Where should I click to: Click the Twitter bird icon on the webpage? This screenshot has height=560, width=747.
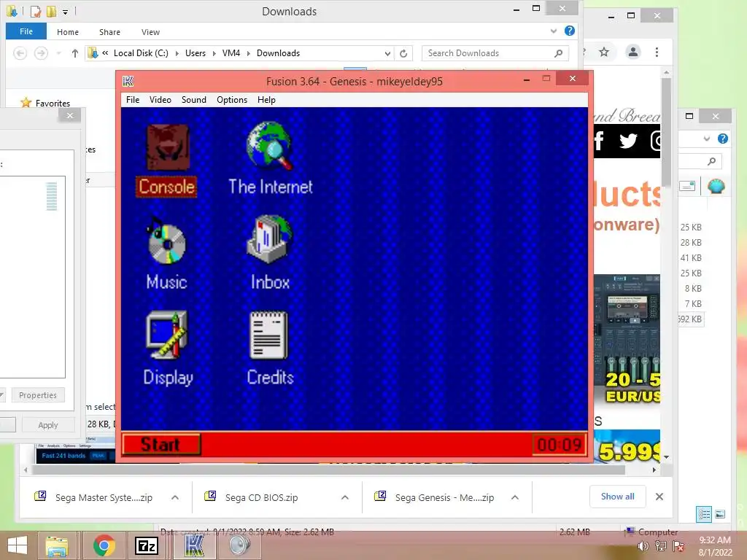(x=628, y=141)
